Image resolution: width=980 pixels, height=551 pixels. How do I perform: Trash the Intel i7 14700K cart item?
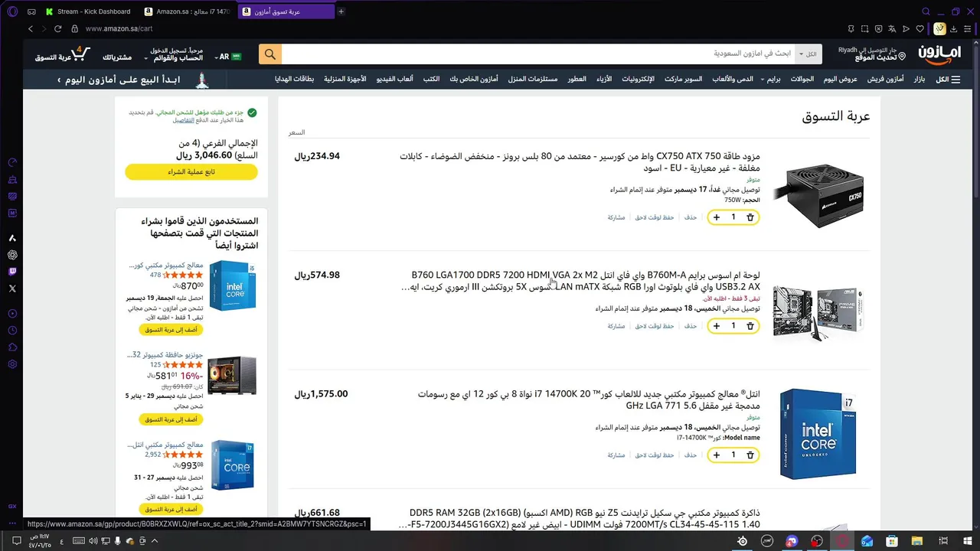(x=750, y=455)
